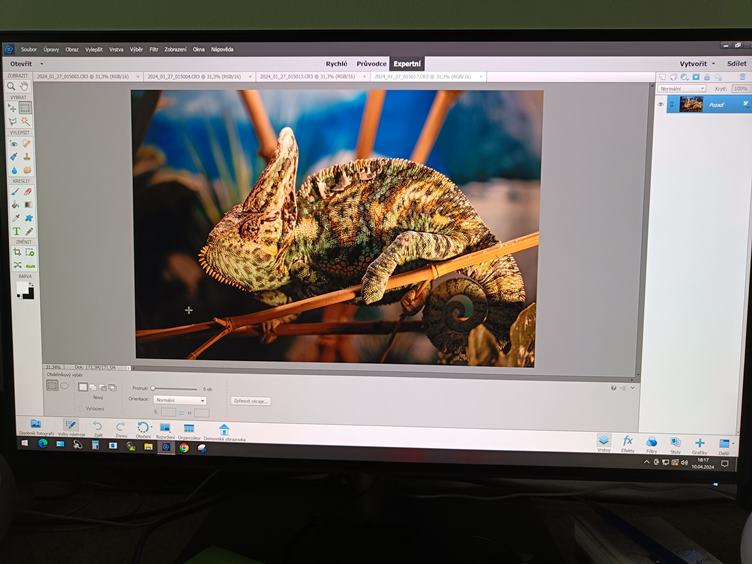Viewport: 752px width, 564px height.
Task: Toggle visibility eye of Pozadí layer
Action: (x=661, y=104)
